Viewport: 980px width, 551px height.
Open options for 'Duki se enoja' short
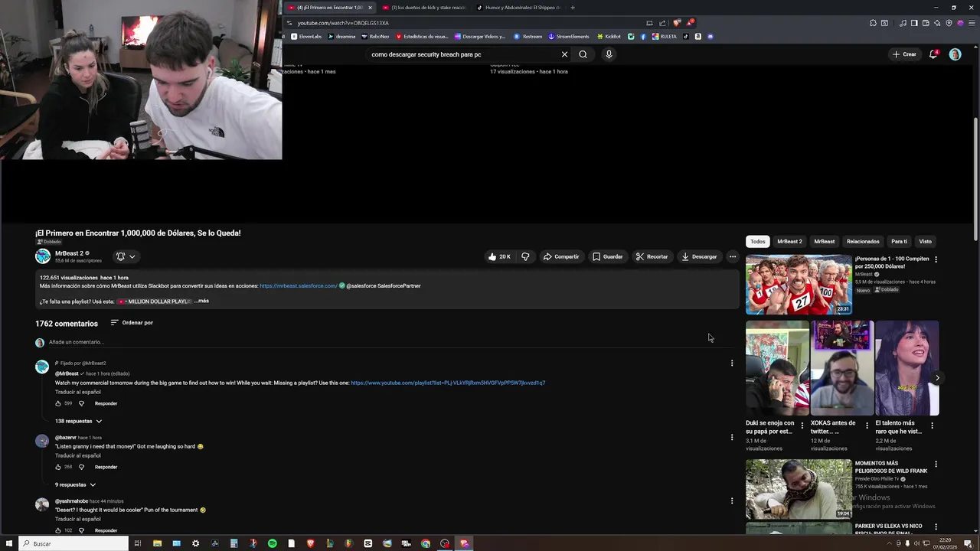[x=802, y=425]
